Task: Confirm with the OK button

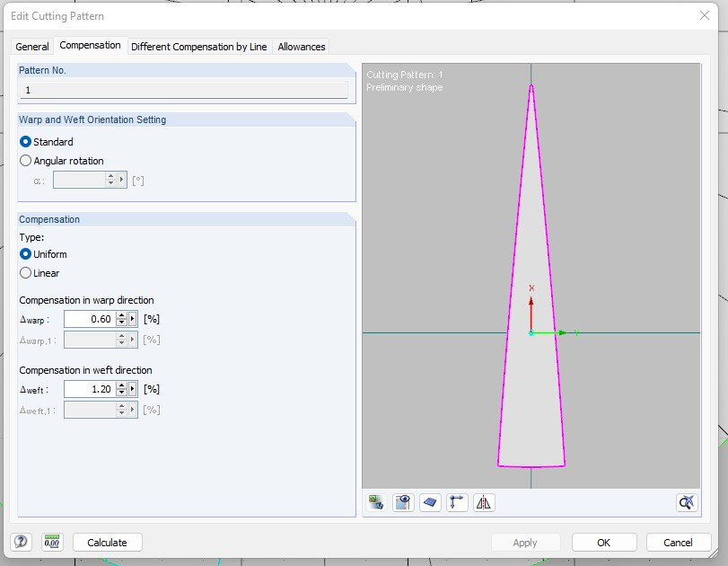Action: pos(603,543)
